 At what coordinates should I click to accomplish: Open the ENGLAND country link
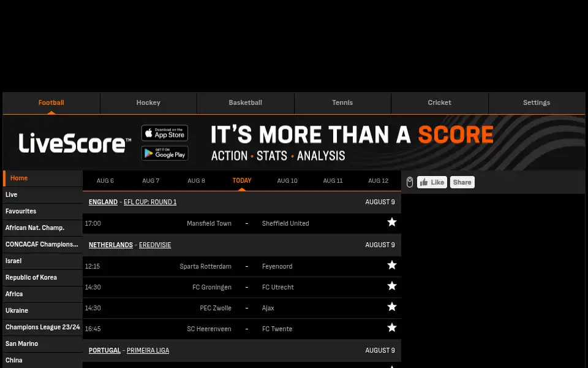point(103,202)
